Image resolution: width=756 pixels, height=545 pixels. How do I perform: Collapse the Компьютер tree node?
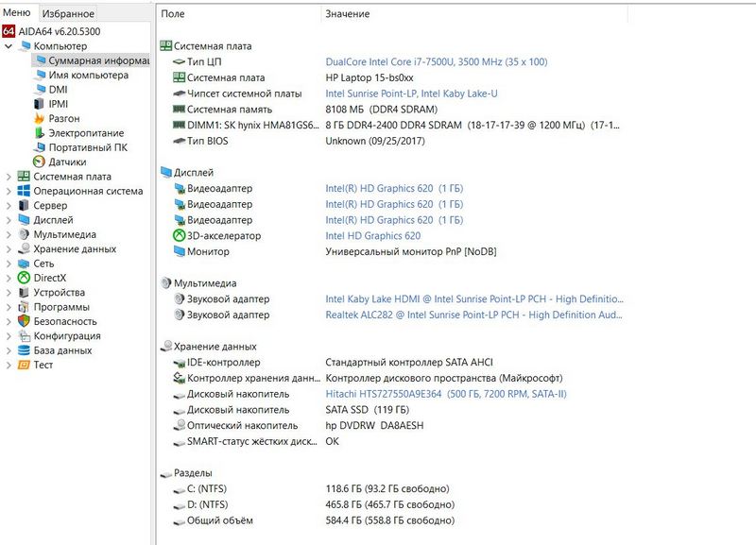click(x=9, y=46)
